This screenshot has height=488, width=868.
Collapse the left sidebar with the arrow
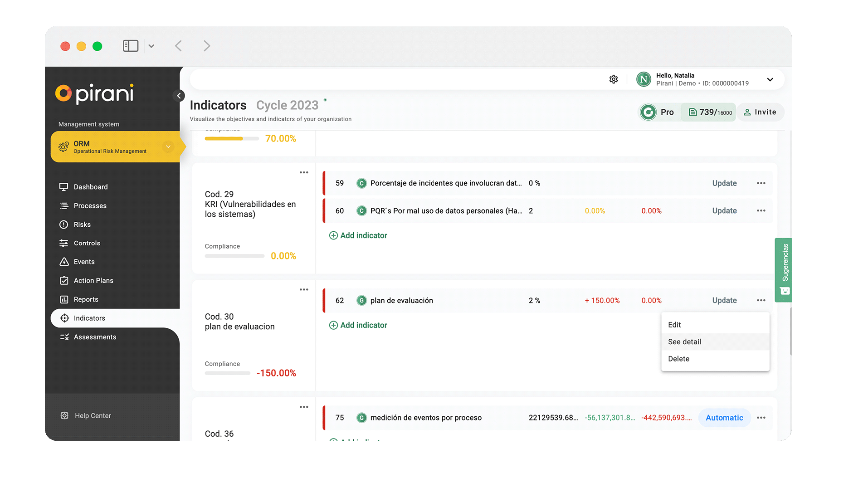pos(179,96)
